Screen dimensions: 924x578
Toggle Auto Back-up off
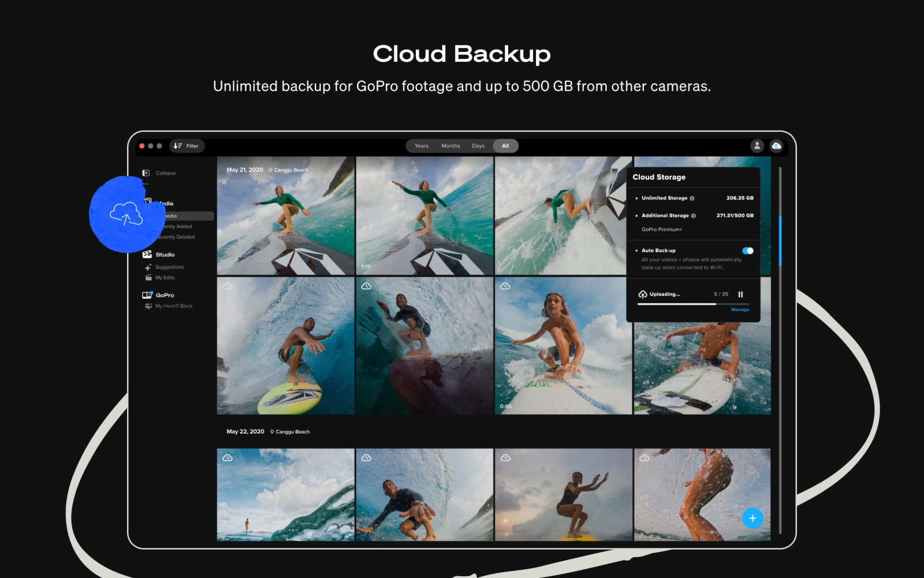pyautogui.click(x=748, y=251)
